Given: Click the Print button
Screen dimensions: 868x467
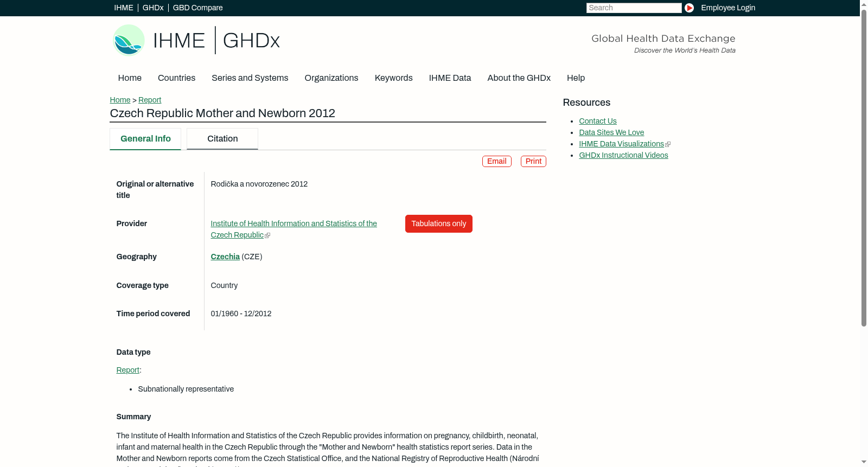Looking at the screenshot, I should pos(533,161).
